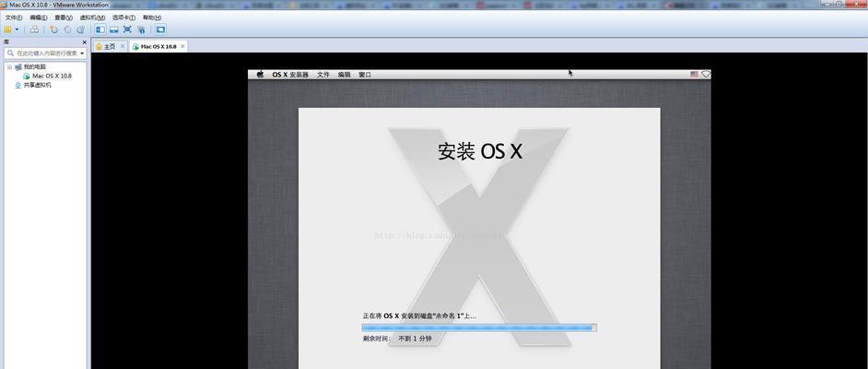Enter full screen mode via toolbar icon
The height and width of the screenshot is (369, 868).
pyautogui.click(x=127, y=30)
